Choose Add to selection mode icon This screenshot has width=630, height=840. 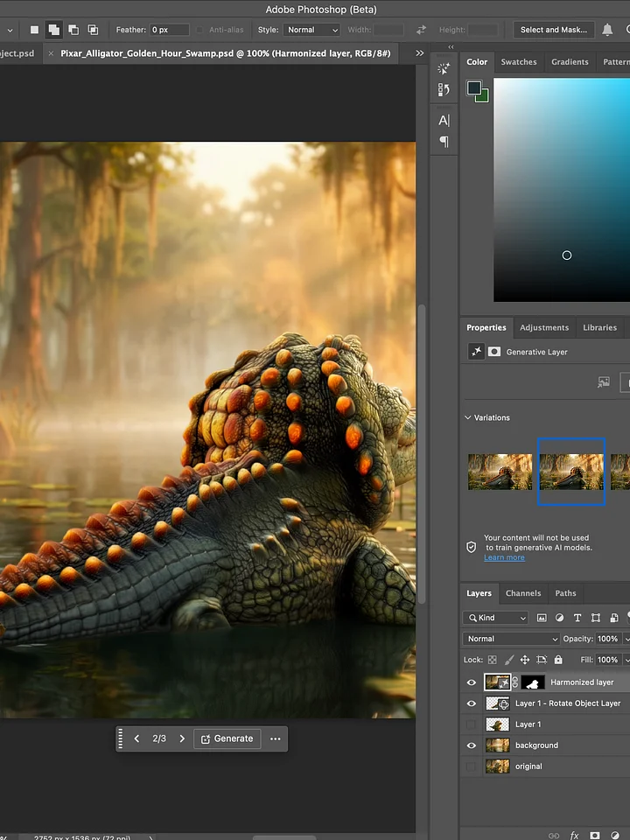53,30
